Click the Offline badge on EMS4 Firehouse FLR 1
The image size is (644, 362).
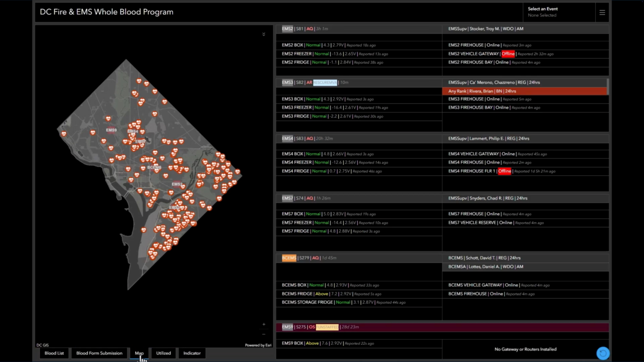[504, 171]
